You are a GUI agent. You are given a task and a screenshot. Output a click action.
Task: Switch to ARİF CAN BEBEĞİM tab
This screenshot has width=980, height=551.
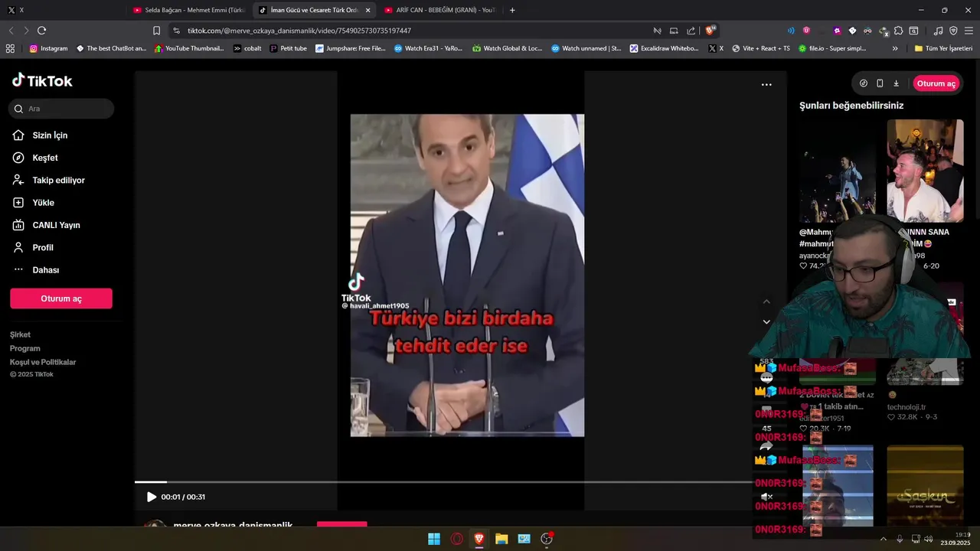439,10
